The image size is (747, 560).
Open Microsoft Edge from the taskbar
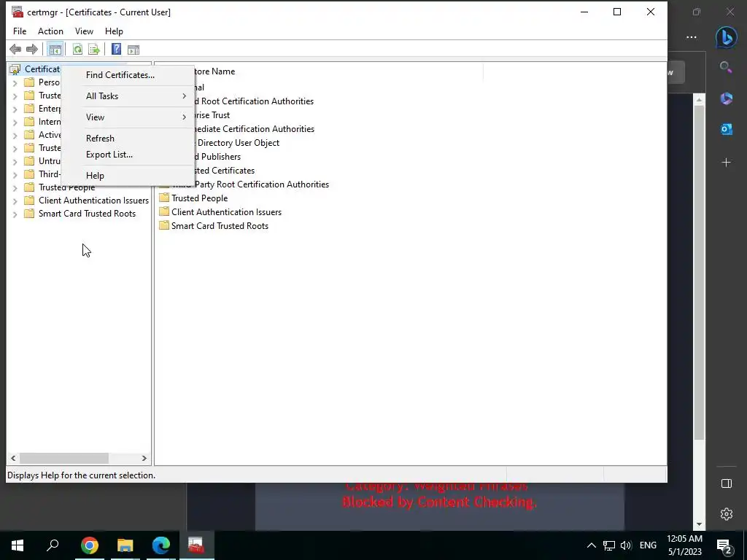point(161,545)
